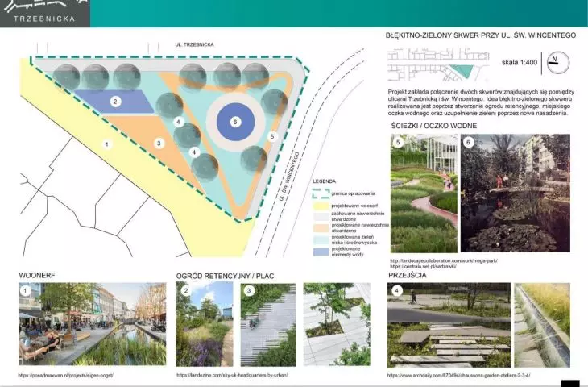Click number badge 6 on the pond photo
588x387 pixels.
[468, 142]
